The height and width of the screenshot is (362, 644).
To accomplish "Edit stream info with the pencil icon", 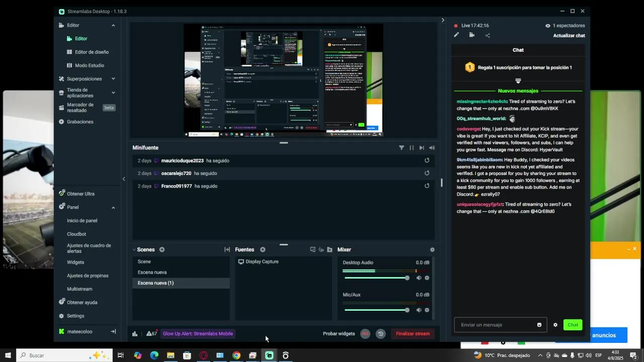I will point(456,35).
